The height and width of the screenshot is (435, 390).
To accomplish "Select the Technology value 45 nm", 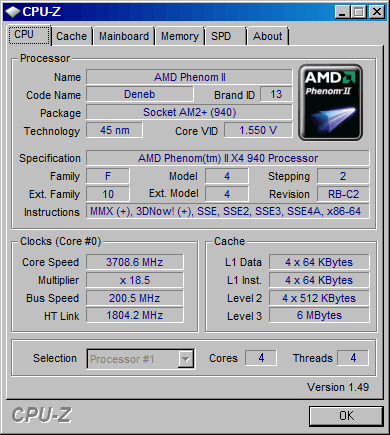I will [x=114, y=130].
